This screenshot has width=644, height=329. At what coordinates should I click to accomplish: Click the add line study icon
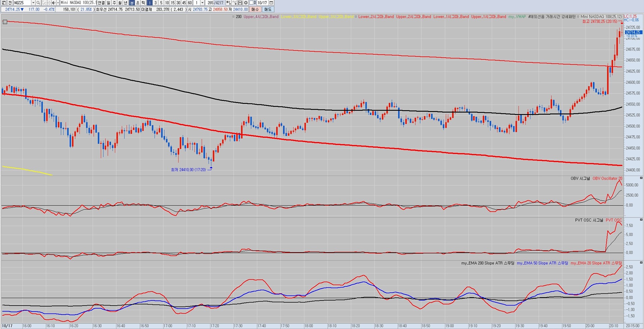pyautogui.click(x=234, y=3)
